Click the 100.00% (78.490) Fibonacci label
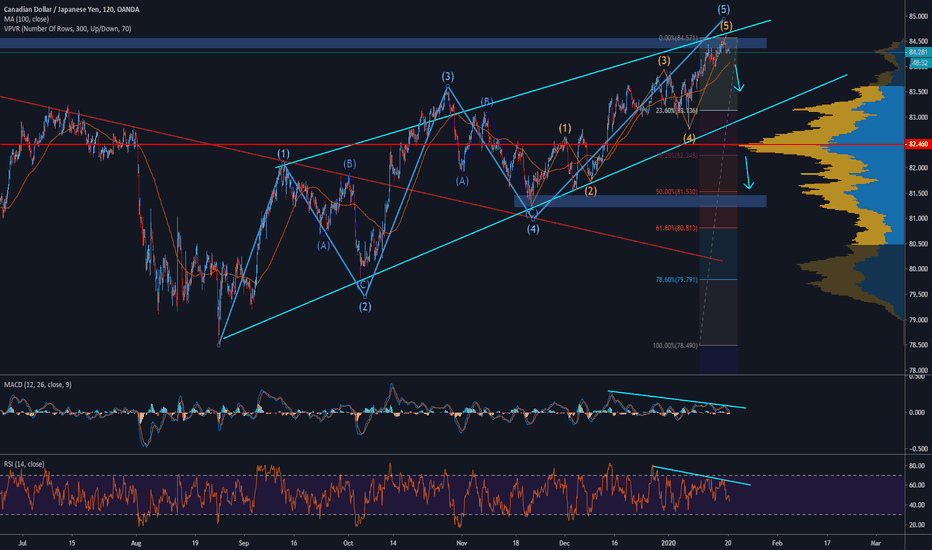Image resolution: width=932 pixels, height=550 pixels. [676, 346]
